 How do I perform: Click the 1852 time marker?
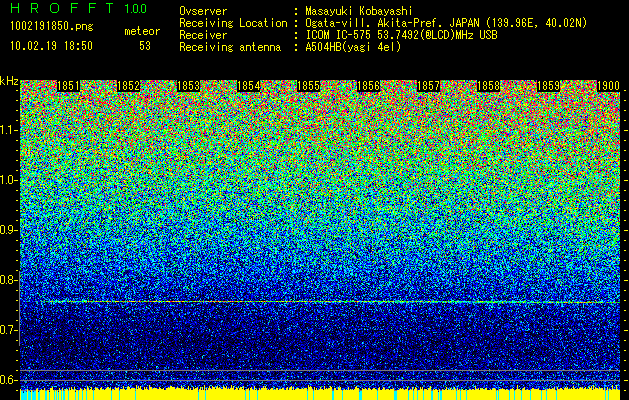pyautogui.click(x=128, y=86)
